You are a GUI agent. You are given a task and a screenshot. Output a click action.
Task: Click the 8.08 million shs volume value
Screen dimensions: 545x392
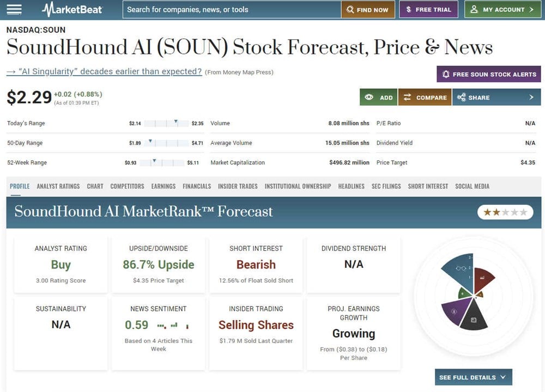[349, 123]
